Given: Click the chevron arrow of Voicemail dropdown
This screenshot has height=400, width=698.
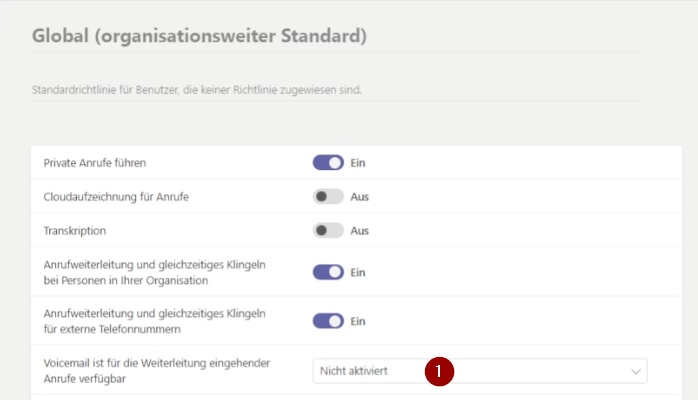Looking at the screenshot, I should pos(635,371).
